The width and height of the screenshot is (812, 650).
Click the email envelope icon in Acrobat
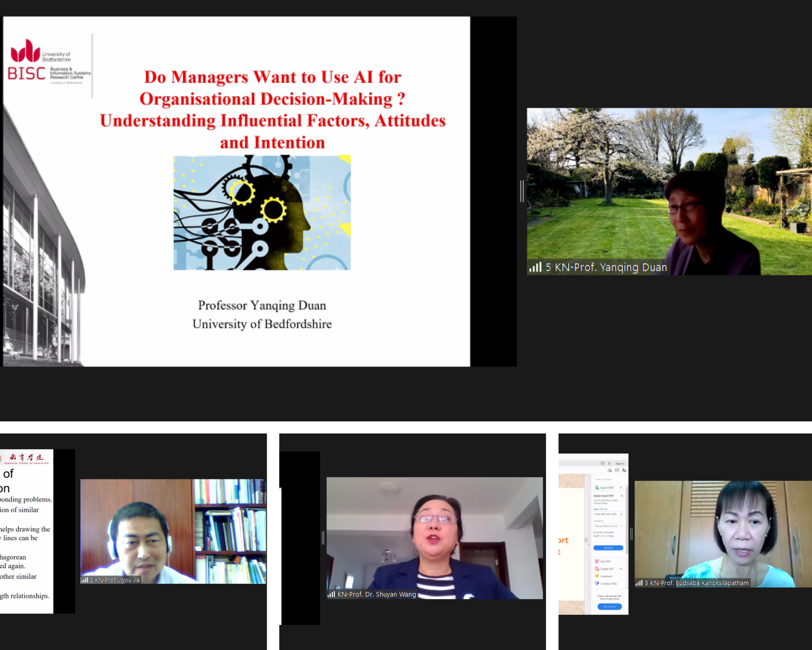coord(617,470)
